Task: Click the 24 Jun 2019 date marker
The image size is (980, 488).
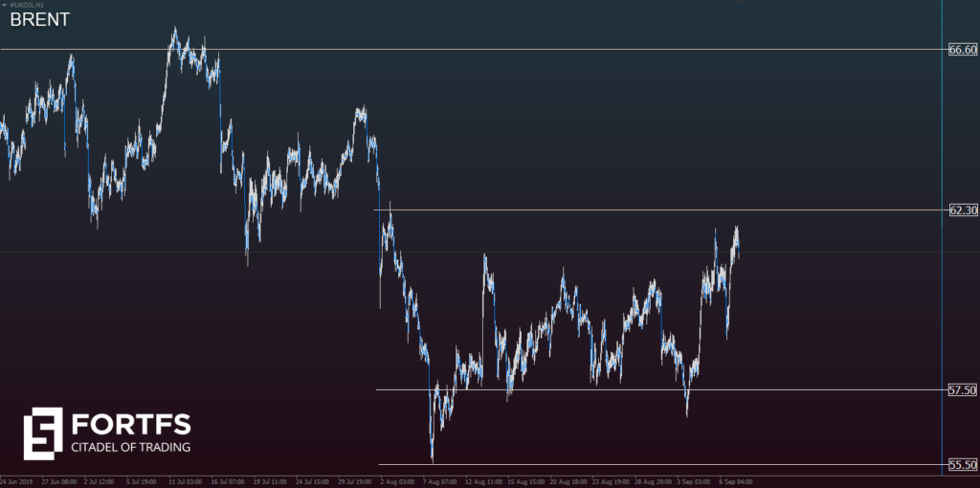Action: [x=17, y=482]
